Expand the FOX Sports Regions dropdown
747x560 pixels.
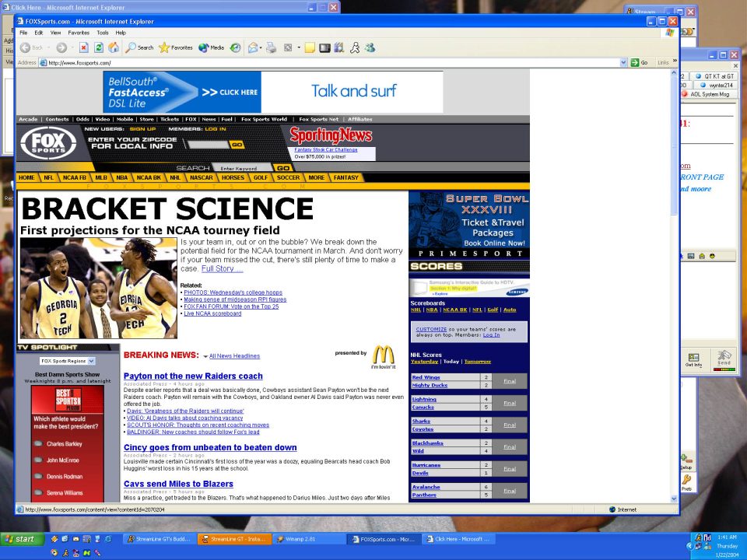tap(92, 361)
